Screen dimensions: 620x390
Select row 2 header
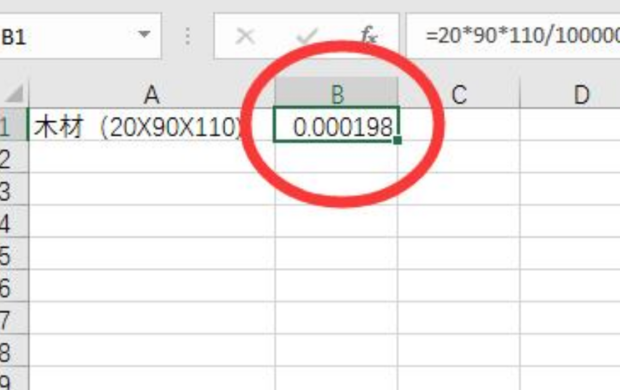[x=14, y=157]
